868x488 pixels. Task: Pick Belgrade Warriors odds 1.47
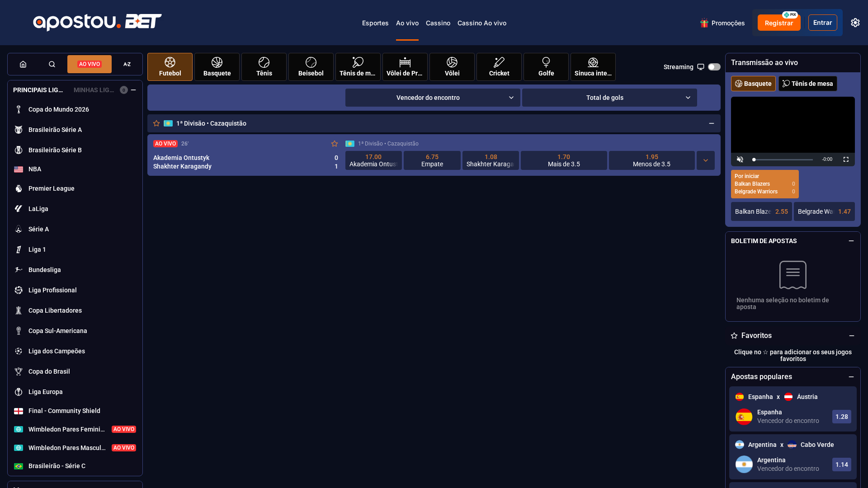click(x=824, y=211)
